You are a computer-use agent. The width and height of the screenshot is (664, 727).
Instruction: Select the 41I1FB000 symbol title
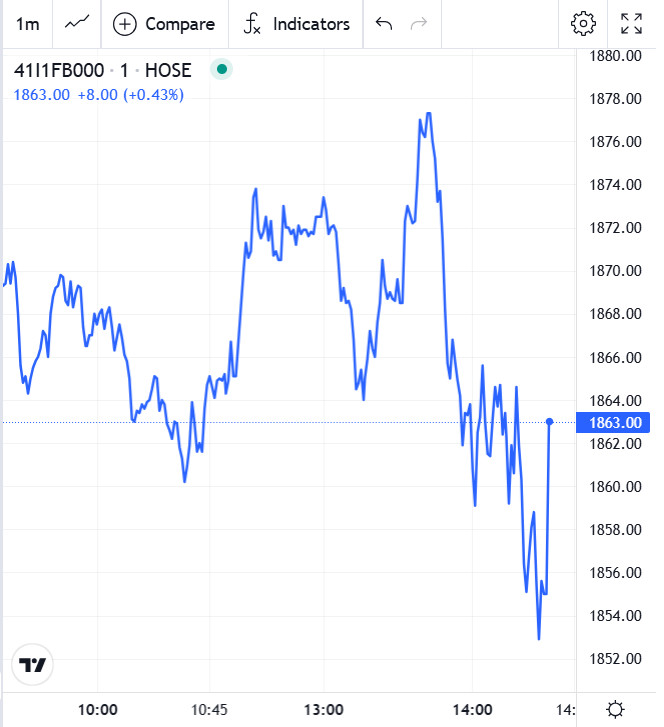[58, 71]
